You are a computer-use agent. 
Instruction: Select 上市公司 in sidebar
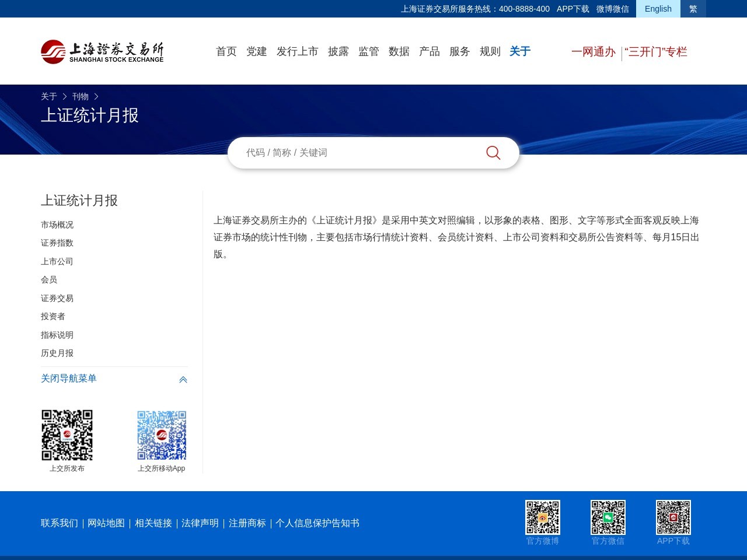(x=57, y=261)
